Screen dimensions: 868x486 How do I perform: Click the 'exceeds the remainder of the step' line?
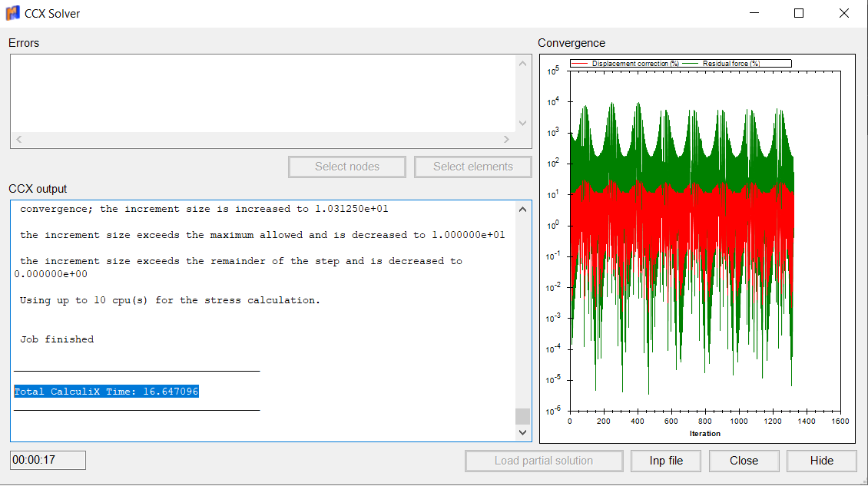click(239, 267)
